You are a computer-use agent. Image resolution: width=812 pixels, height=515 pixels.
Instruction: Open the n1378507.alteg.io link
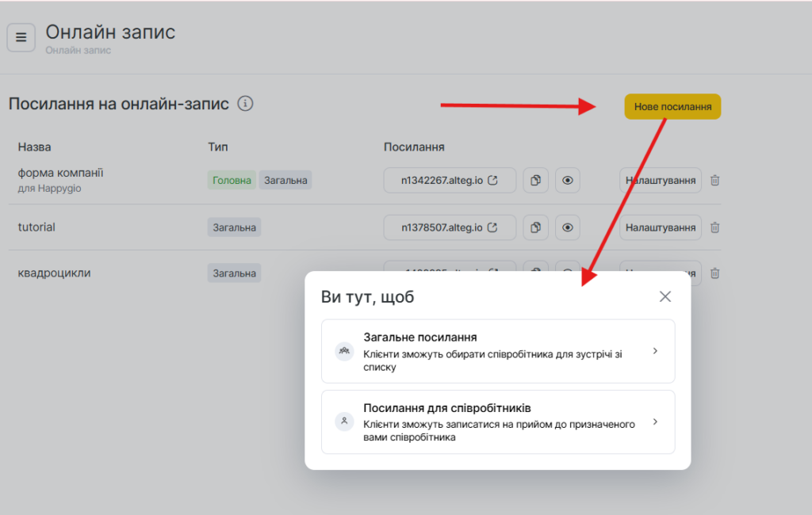tap(449, 227)
